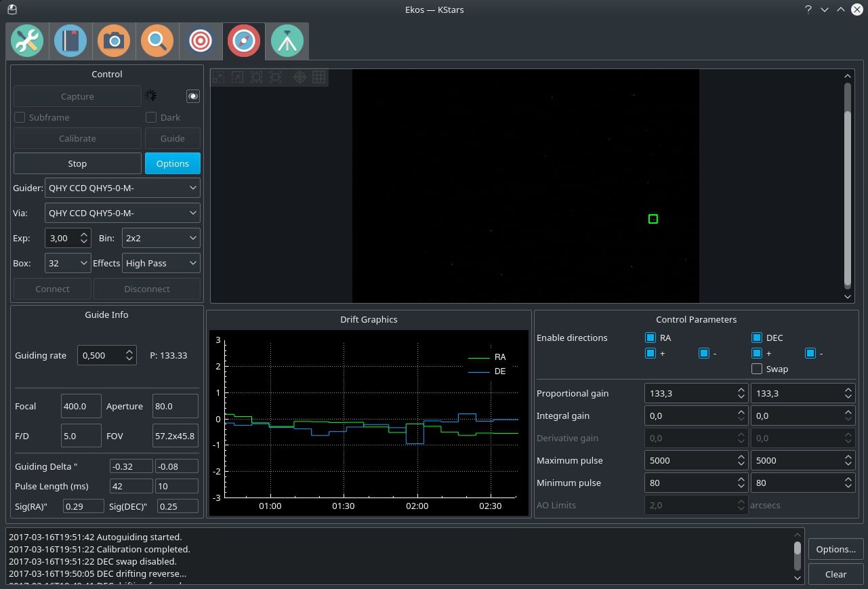Click the Aperture field

[175, 406]
